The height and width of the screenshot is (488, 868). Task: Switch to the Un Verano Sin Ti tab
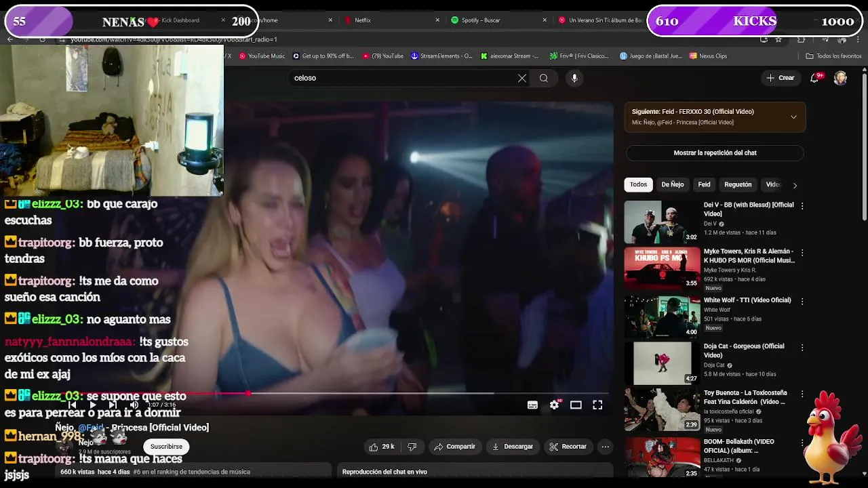click(x=600, y=20)
